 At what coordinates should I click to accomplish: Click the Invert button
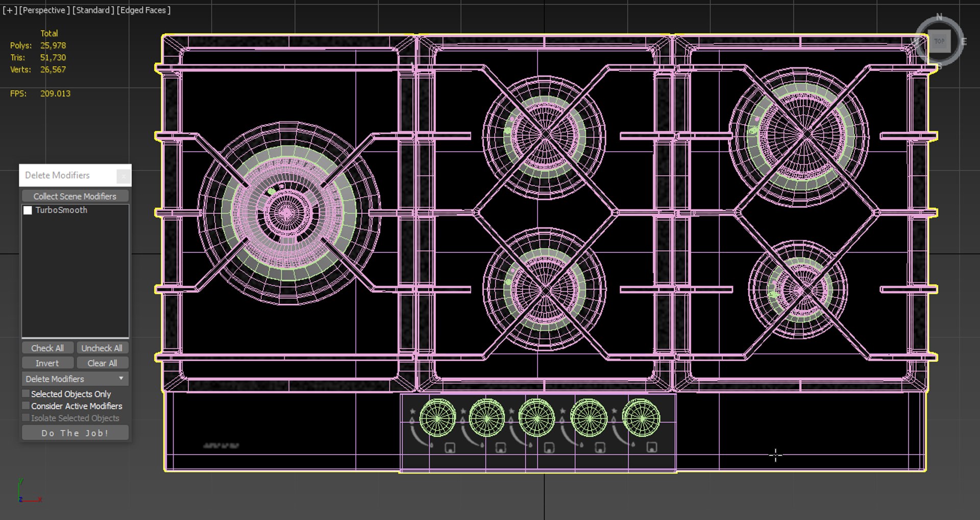(x=47, y=363)
